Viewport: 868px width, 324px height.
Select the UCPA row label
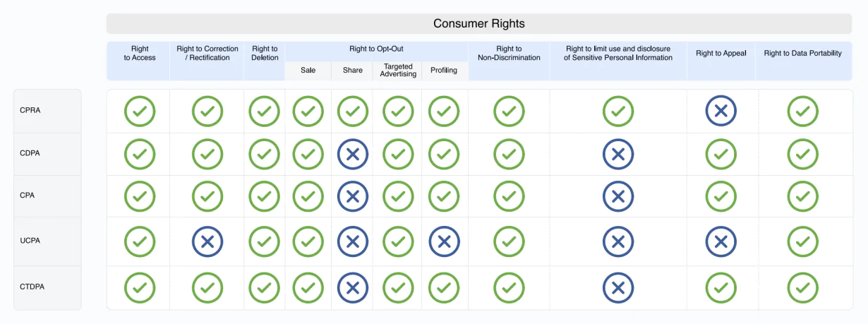pos(30,241)
